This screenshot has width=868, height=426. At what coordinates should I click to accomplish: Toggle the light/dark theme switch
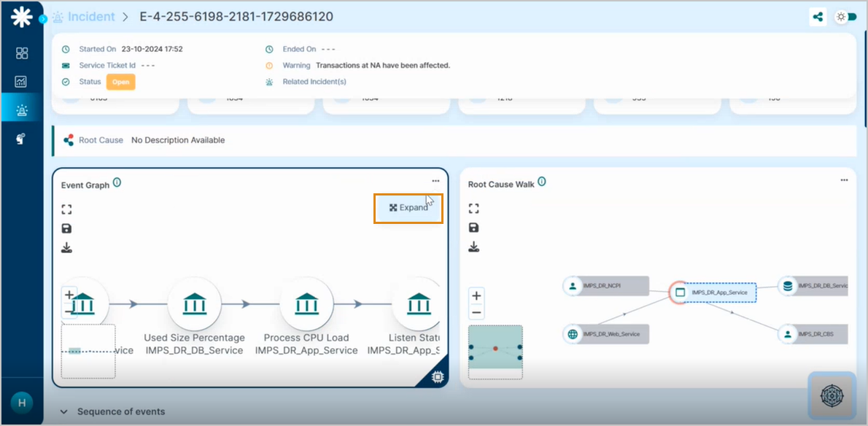846,17
